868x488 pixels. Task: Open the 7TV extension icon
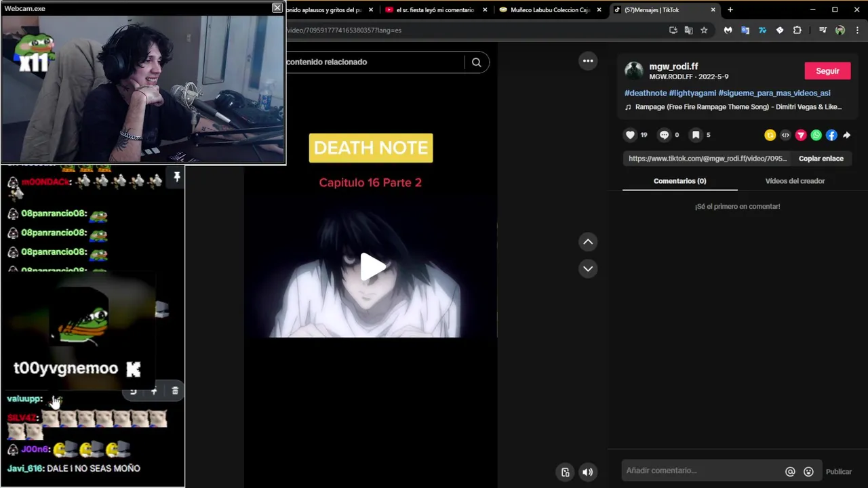tap(762, 30)
